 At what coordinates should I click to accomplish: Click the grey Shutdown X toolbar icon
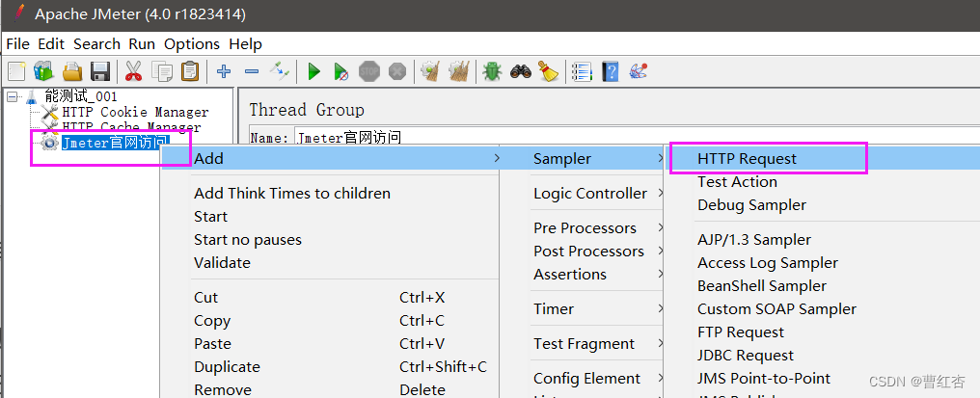click(396, 71)
